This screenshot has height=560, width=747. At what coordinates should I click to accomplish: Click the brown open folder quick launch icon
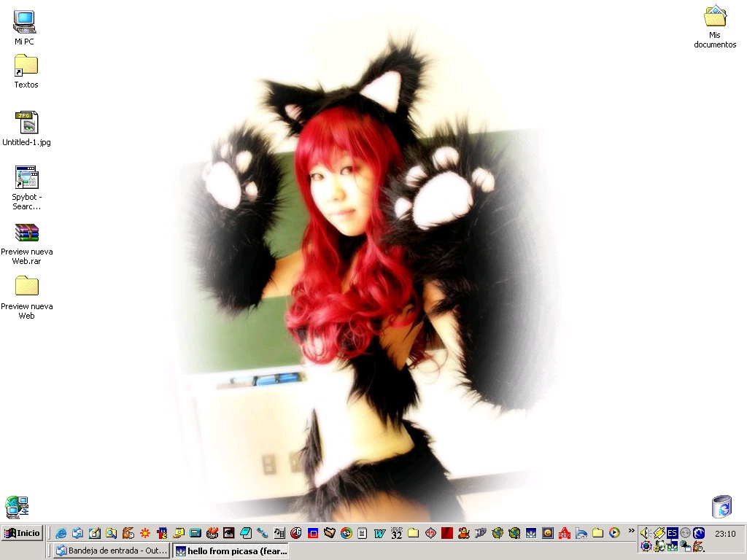[x=330, y=533]
